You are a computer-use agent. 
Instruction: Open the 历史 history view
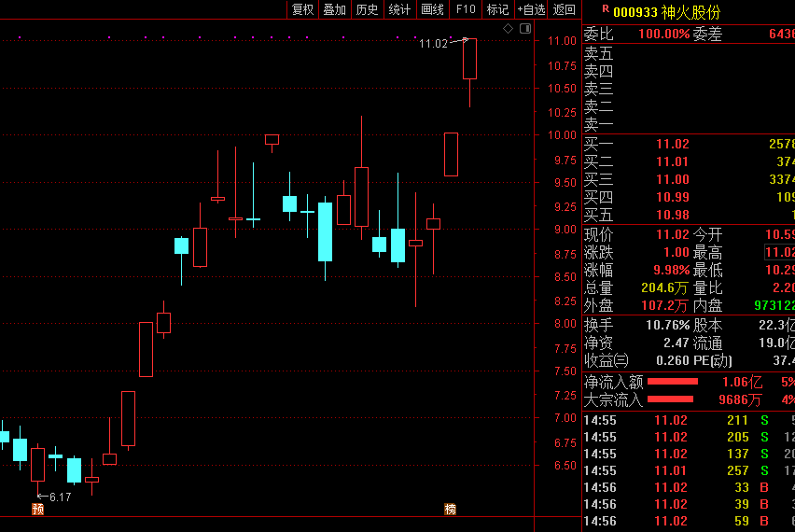tap(367, 9)
